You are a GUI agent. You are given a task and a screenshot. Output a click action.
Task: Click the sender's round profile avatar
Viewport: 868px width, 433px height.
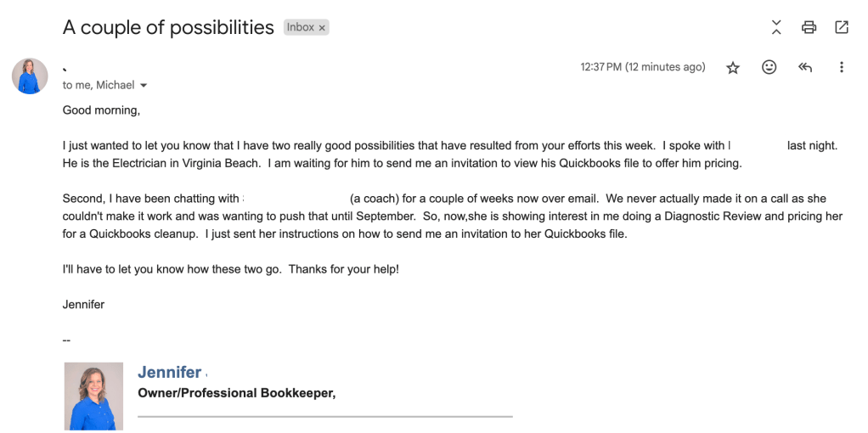pyautogui.click(x=30, y=76)
